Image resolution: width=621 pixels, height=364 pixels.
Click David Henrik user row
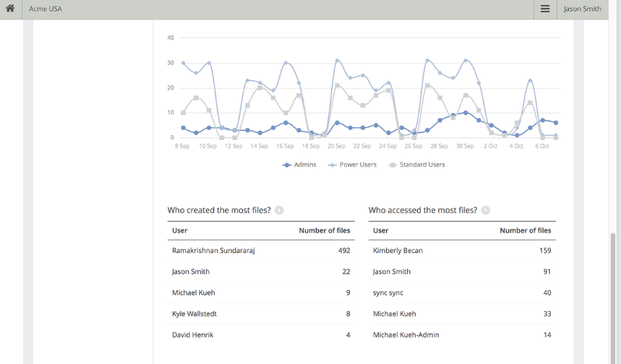click(x=192, y=334)
